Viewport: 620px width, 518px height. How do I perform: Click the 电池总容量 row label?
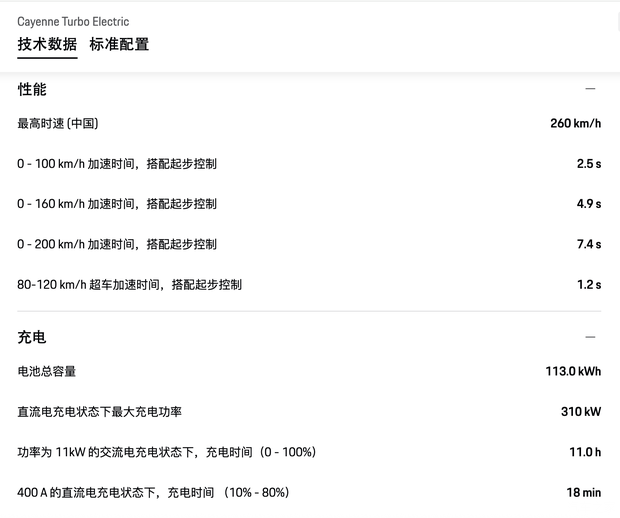coord(46,371)
